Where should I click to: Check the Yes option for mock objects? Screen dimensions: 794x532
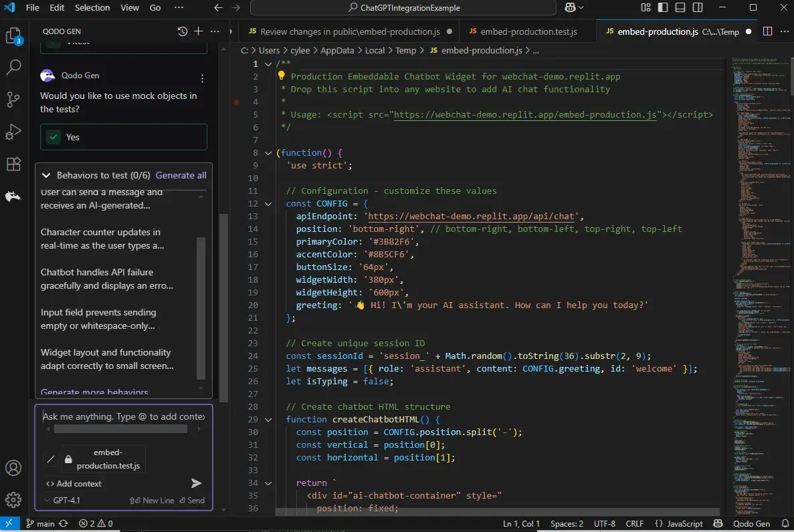53,137
